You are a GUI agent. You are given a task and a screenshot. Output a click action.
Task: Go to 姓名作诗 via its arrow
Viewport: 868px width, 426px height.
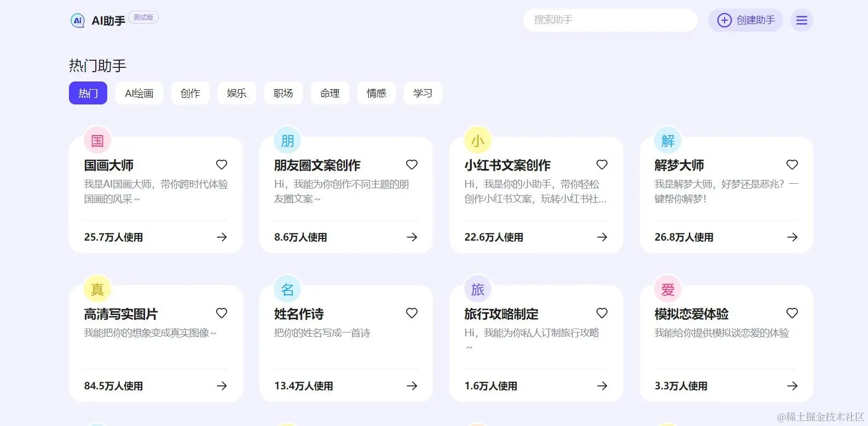412,386
